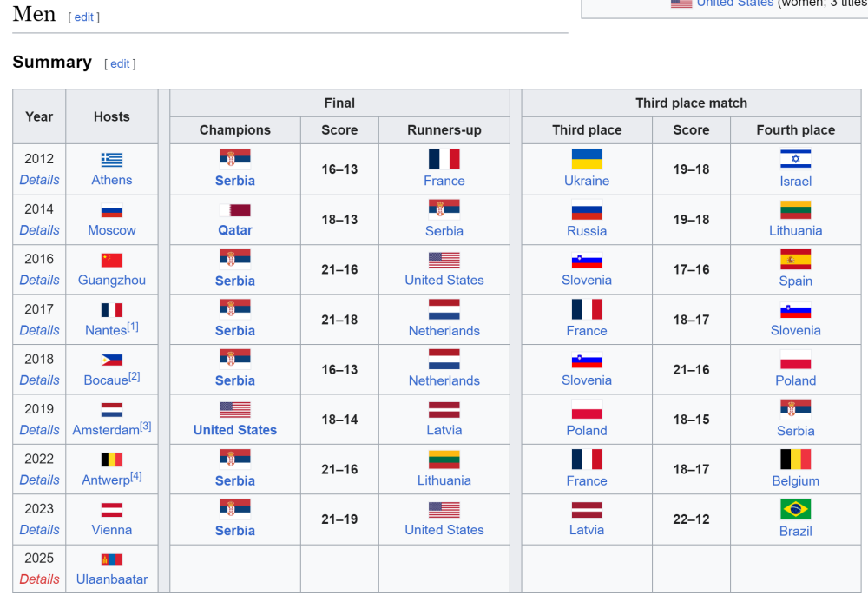Image resolution: width=868 pixels, height=602 pixels.
Task: Click the Israel flag in Fourth place
Action: pos(795,159)
